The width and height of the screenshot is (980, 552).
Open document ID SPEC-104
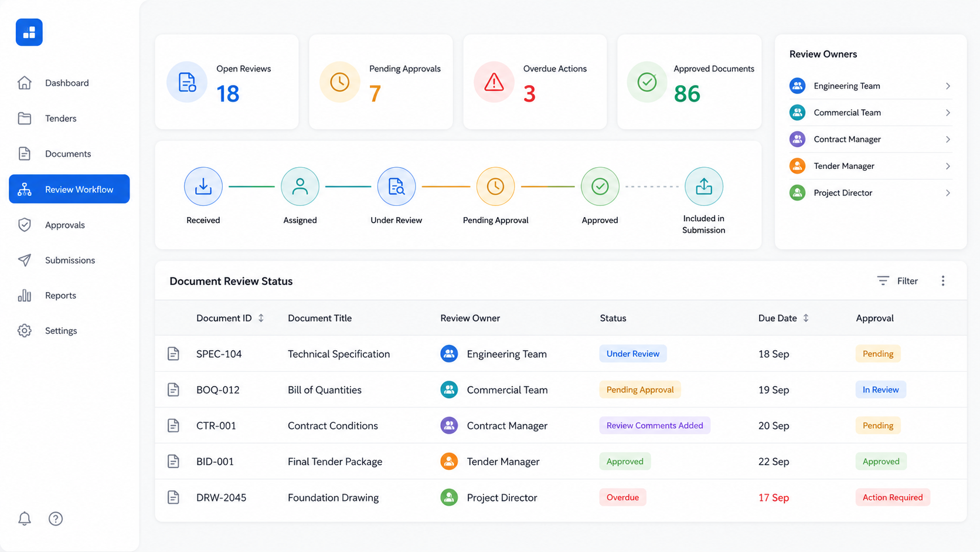pos(219,354)
